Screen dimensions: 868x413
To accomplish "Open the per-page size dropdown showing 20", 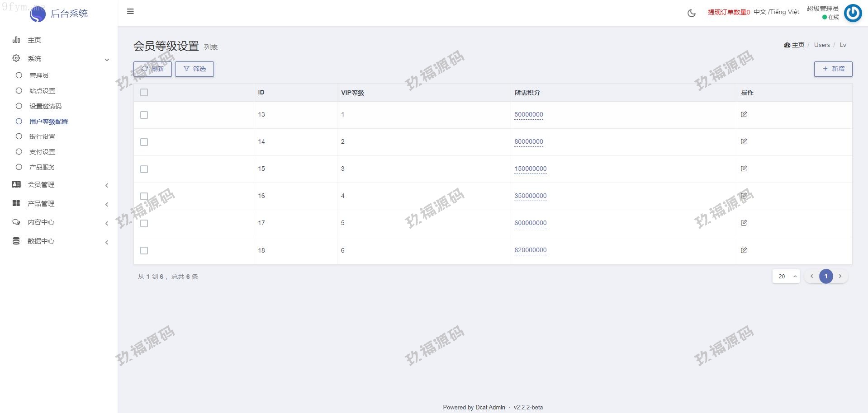I will click(786, 277).
